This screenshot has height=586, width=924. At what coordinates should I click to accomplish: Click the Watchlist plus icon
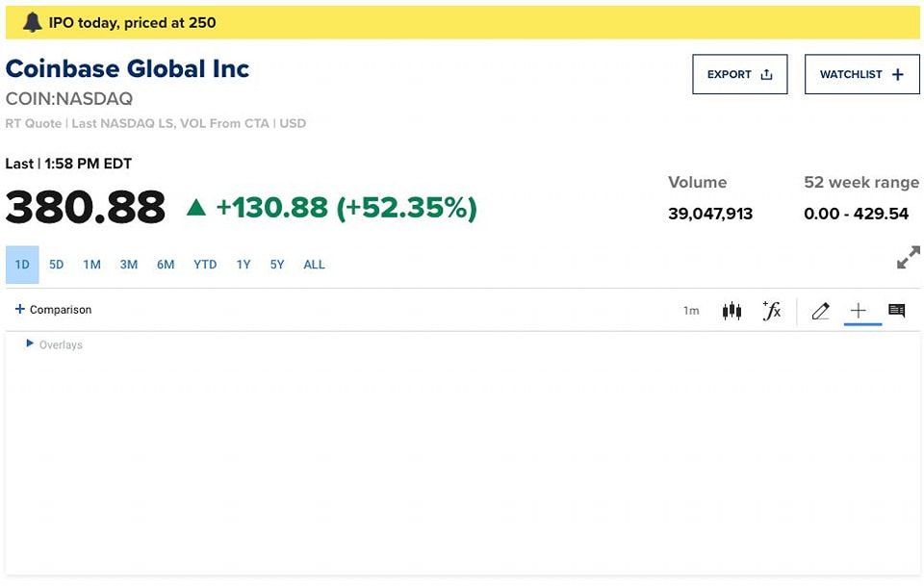pyautogui.click(x=898, y=74)
